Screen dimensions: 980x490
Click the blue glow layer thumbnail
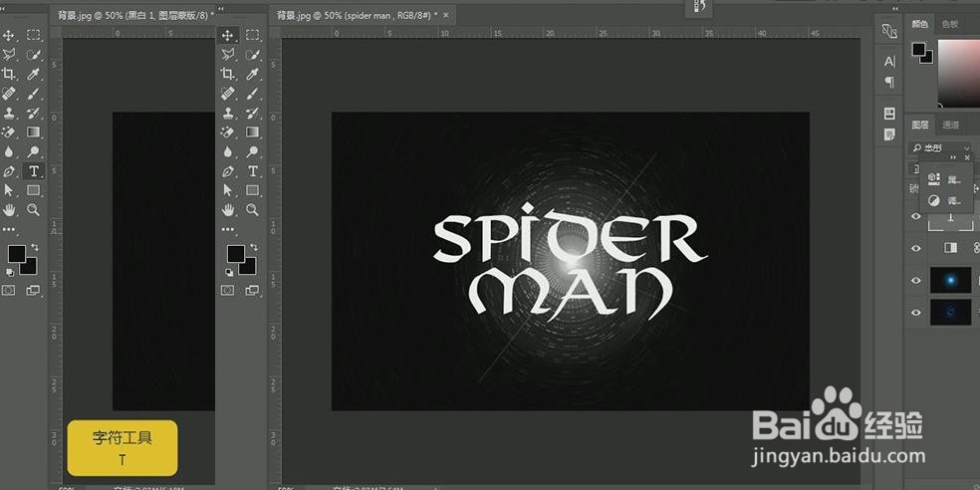point(950,280)
